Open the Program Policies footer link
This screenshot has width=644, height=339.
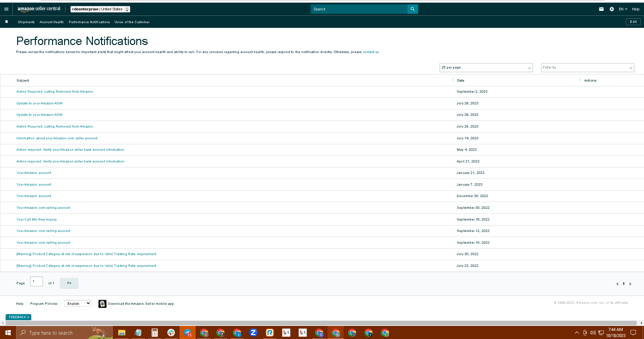click(x=44, y=304)
